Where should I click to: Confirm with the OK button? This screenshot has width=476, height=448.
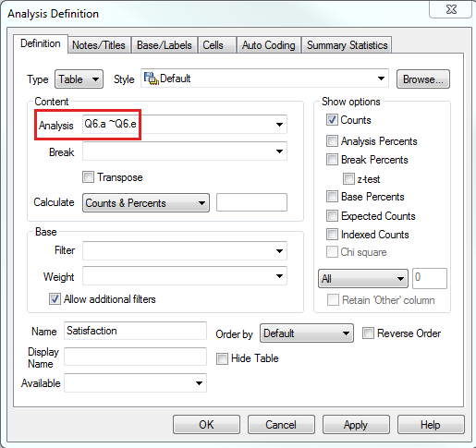click(x=206, y=425)
